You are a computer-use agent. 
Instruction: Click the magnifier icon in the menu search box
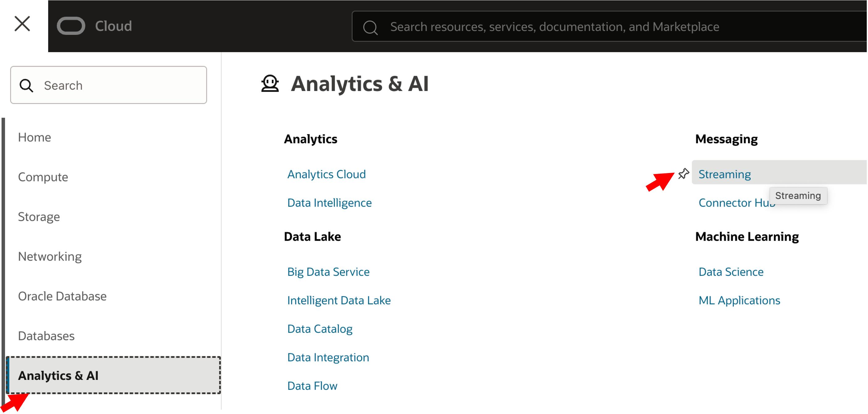tap(26, 86)
